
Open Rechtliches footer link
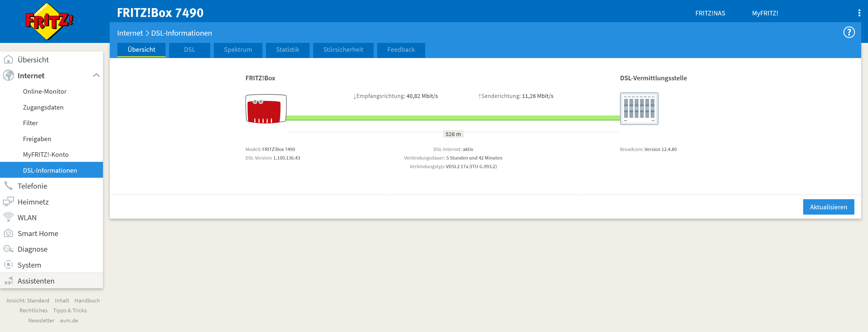33,311
